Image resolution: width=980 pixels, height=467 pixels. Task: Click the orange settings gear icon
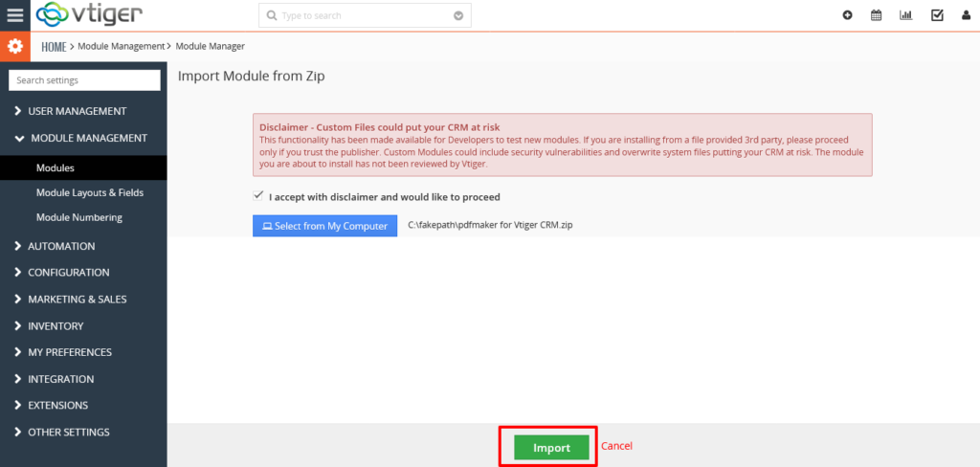(15, 46)
